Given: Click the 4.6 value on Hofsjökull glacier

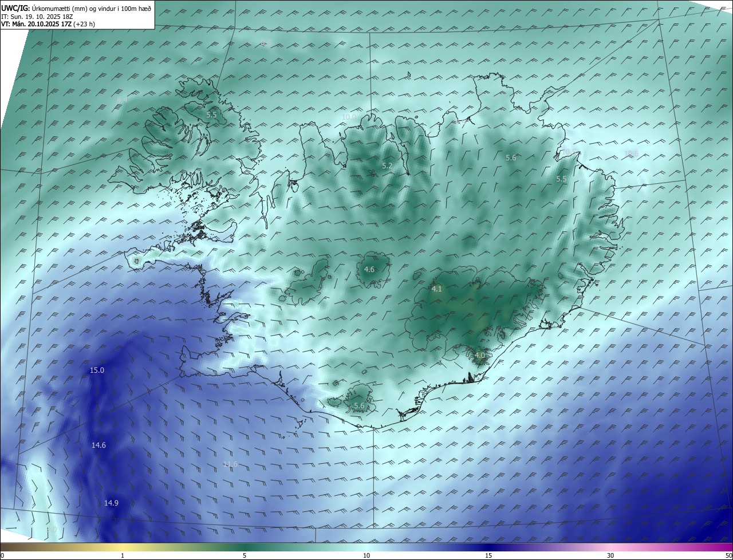Looking at the screenshot, I should [x=369, y=270].
